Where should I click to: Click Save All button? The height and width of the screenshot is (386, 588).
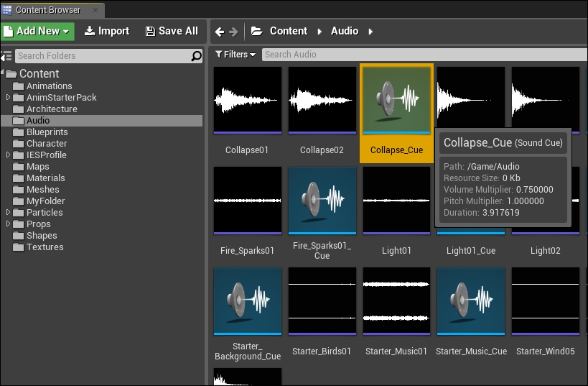[x=172, y=31]
